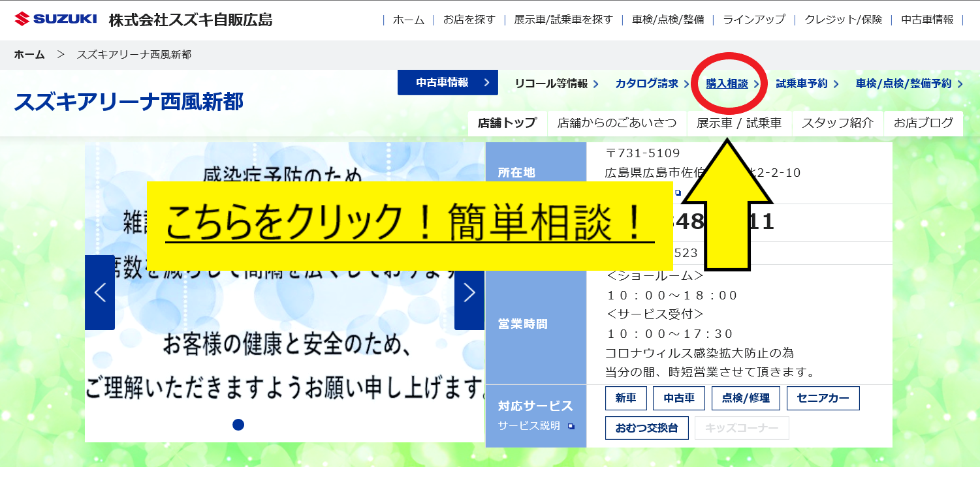Click the おむつ交換台 service tag

pos(647,428)
